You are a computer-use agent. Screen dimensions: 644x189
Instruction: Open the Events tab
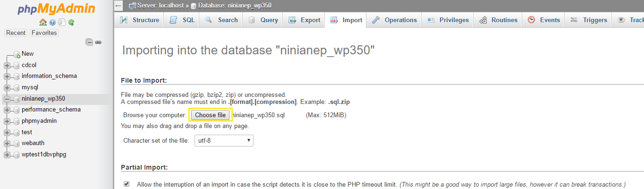(543, 20)
